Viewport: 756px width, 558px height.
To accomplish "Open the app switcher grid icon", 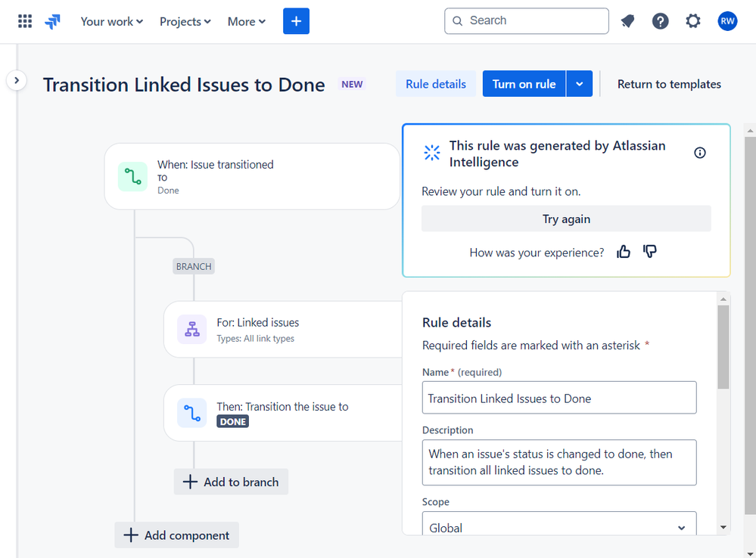I will (24, 21).
